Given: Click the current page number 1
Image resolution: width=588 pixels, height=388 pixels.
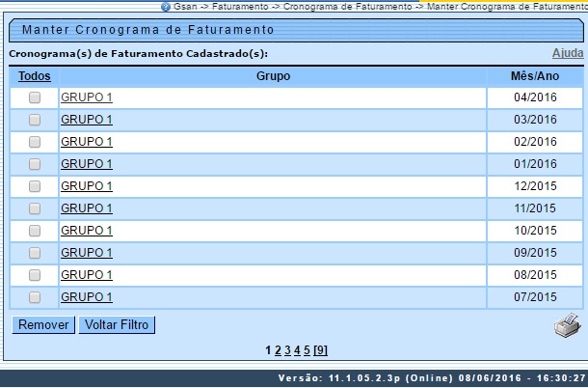Looking at the screenshot, I should [x=268, y=350].
